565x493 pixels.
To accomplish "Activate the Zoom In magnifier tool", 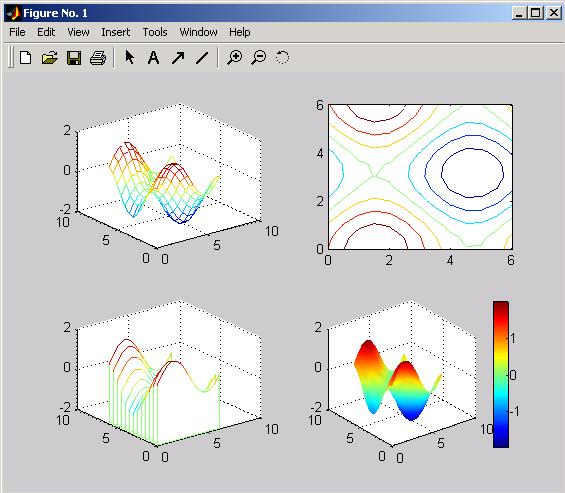I will click(235, 57).
